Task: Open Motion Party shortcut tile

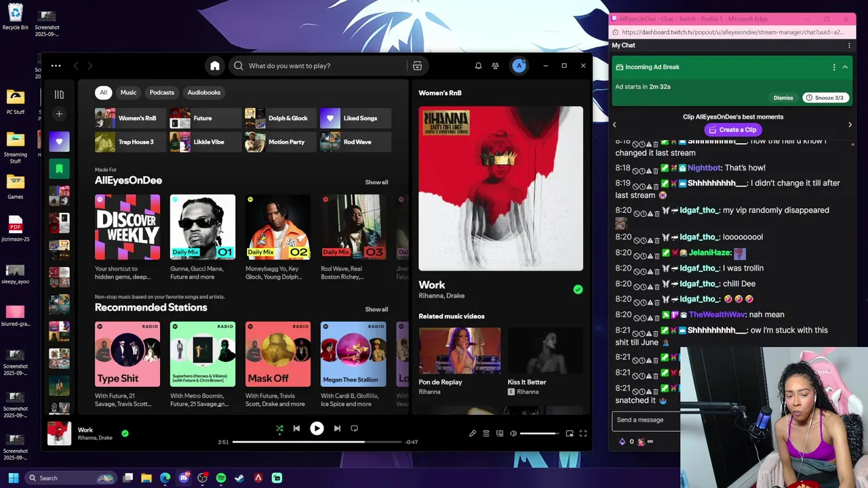Action: tap(281, 142)
